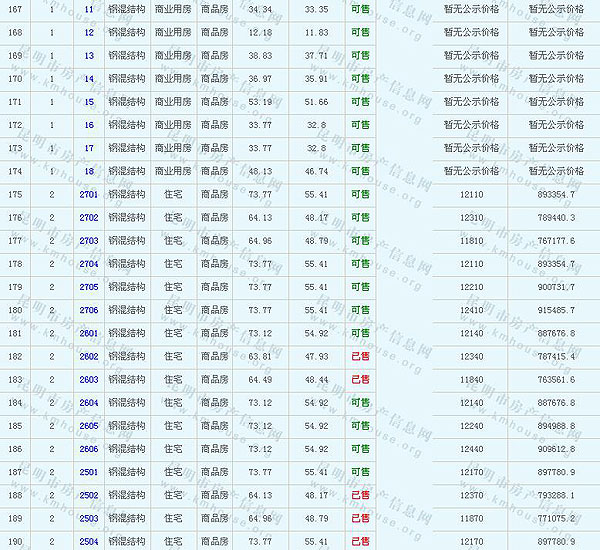
Task: Click 已售 status in row 183
Action: pos(360,380)
